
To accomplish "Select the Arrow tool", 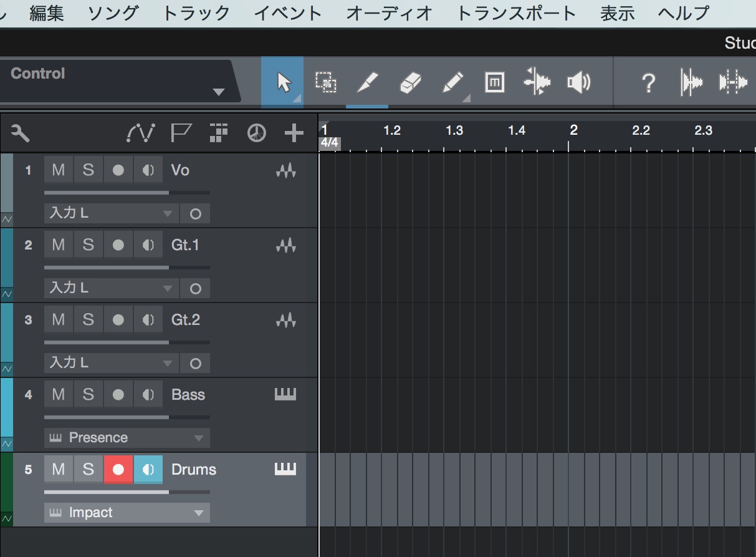I will click(x=283, y=82).
